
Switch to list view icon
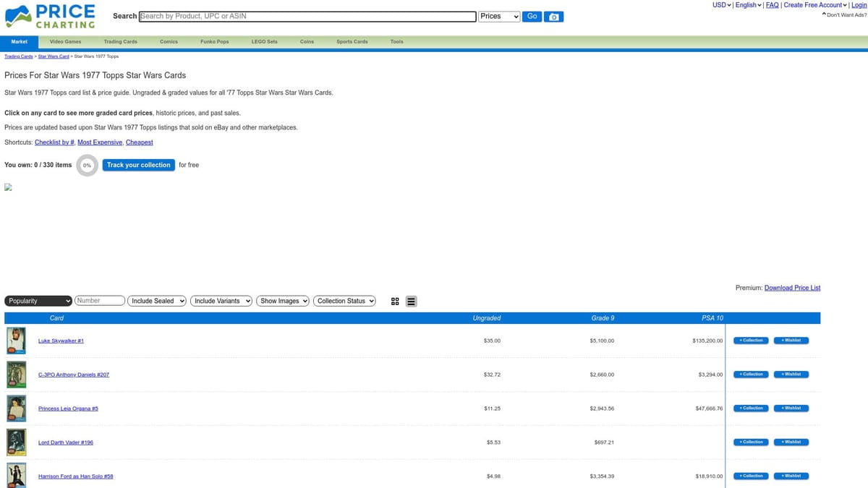point(411,301)
